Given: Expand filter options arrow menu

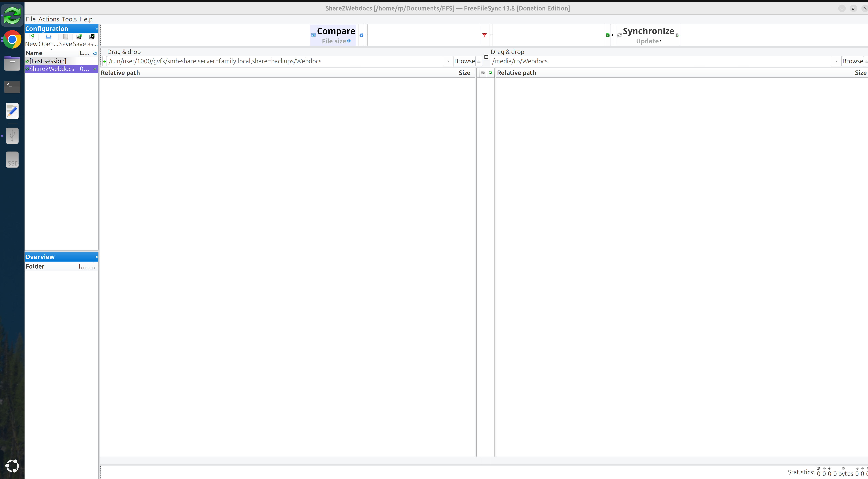Looking at the screenshot, I should [491, 35].
